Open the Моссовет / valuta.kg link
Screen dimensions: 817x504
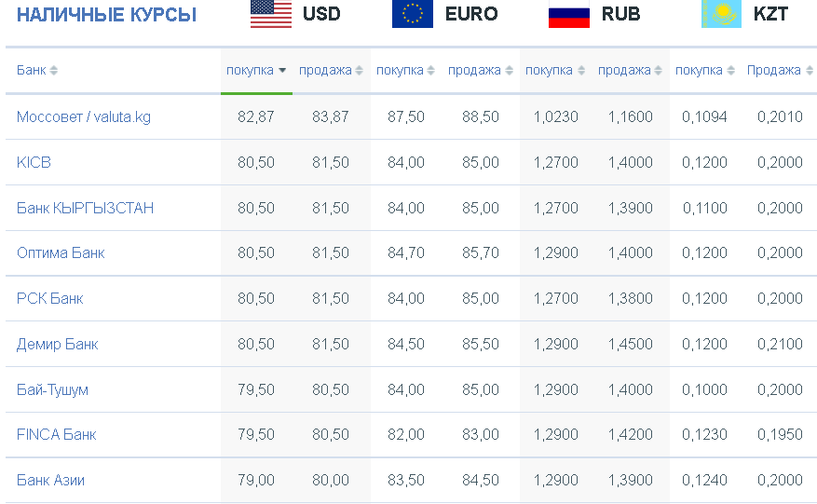point(84,116)
